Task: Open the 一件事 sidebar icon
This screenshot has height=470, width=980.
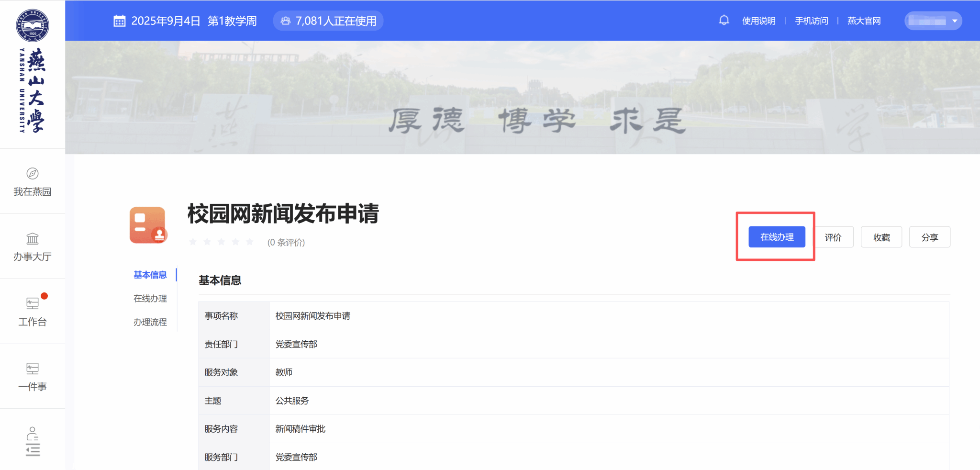Action: [33, 369]
